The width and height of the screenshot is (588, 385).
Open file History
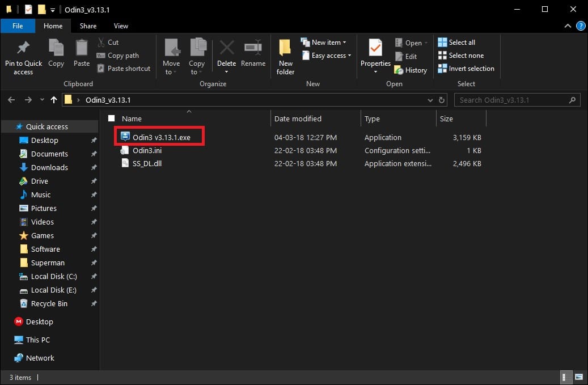pos(411,70)
